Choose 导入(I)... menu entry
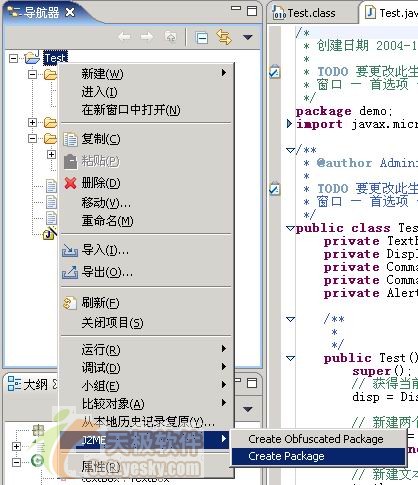Screen dimensions: 418x485 pyautogui.click(x=146, y=250)
